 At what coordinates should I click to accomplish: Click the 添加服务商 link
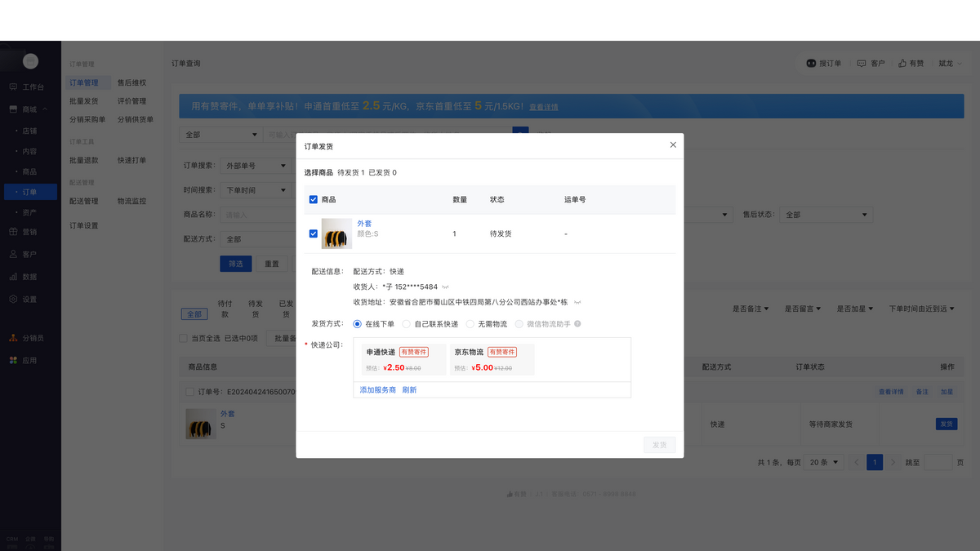pos(378,390)
